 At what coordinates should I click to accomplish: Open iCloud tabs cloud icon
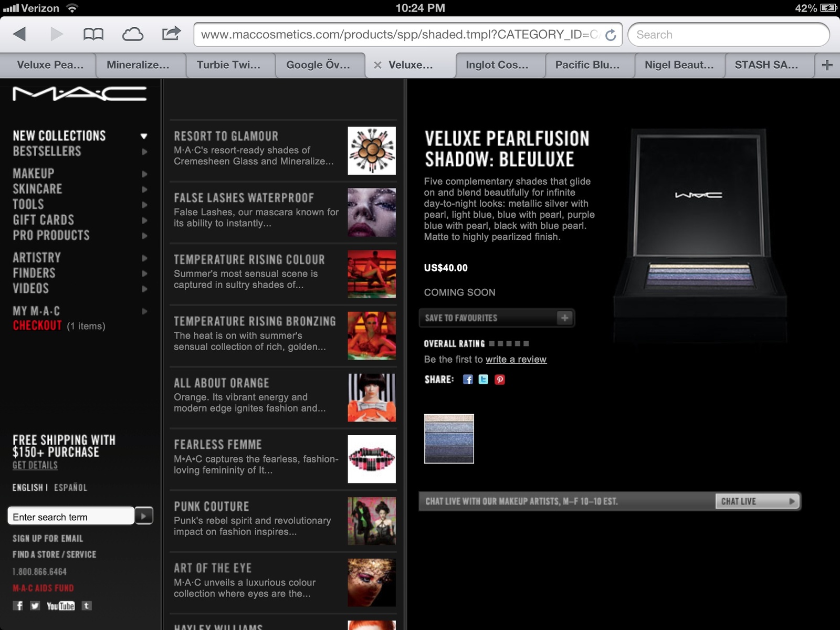pyautogui.click(x=133, y=35)
